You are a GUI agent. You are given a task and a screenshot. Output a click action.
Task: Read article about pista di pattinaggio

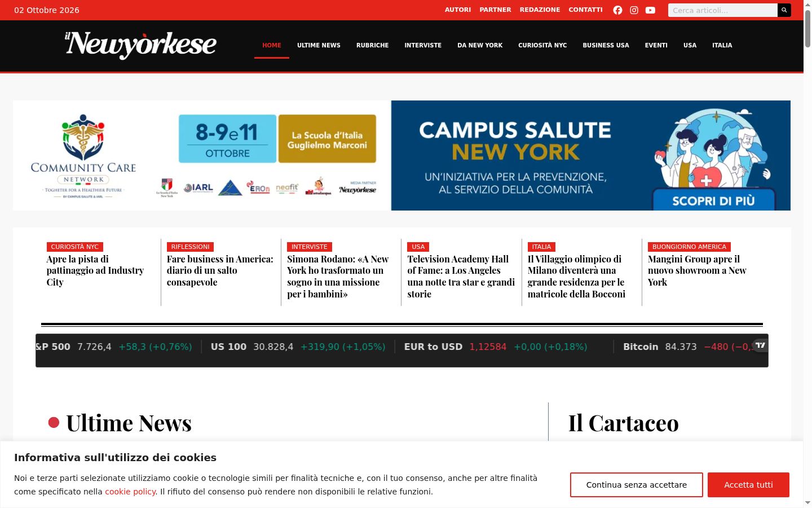click(x=95, y=270)
